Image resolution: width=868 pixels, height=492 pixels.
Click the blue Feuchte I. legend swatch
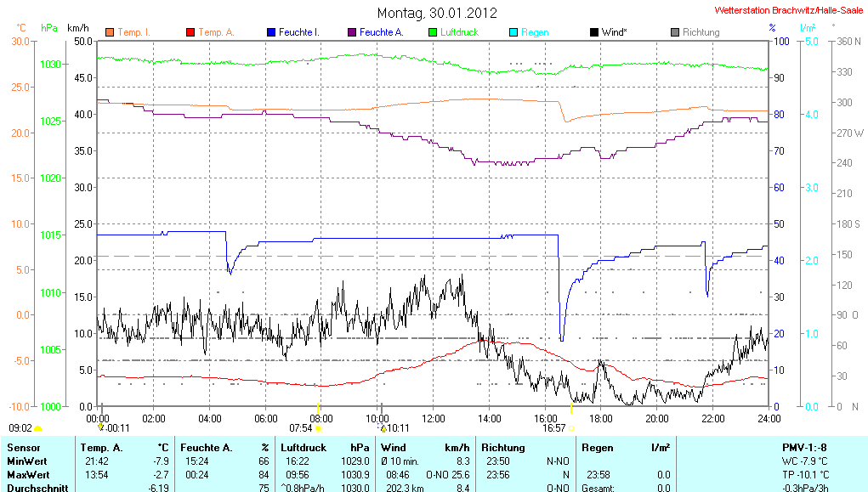point(271,32)
